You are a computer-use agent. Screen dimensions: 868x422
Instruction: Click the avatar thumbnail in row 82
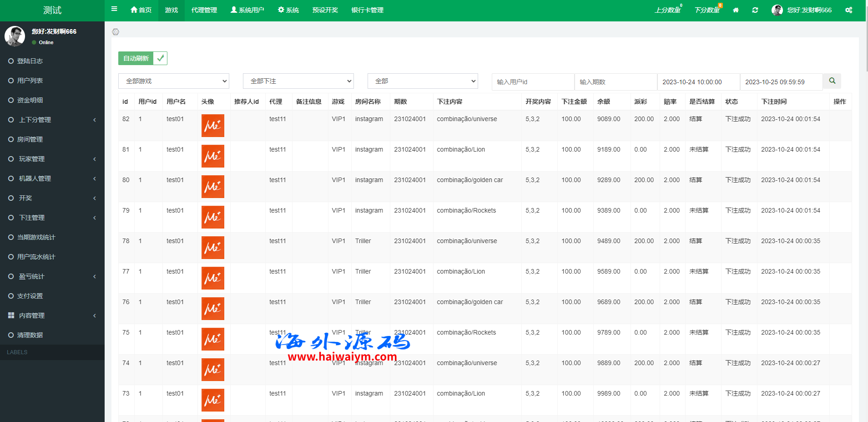point(212,126)
